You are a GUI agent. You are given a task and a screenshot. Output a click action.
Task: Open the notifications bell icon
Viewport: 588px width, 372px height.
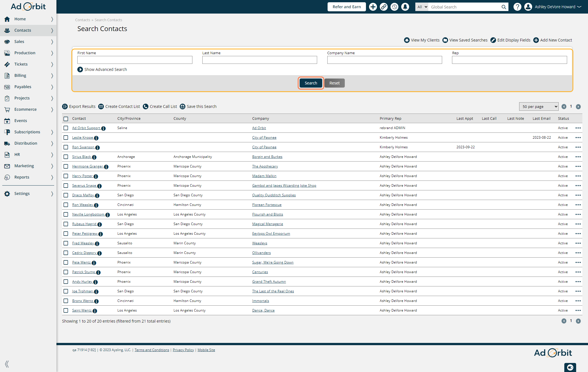click(405, 7)
